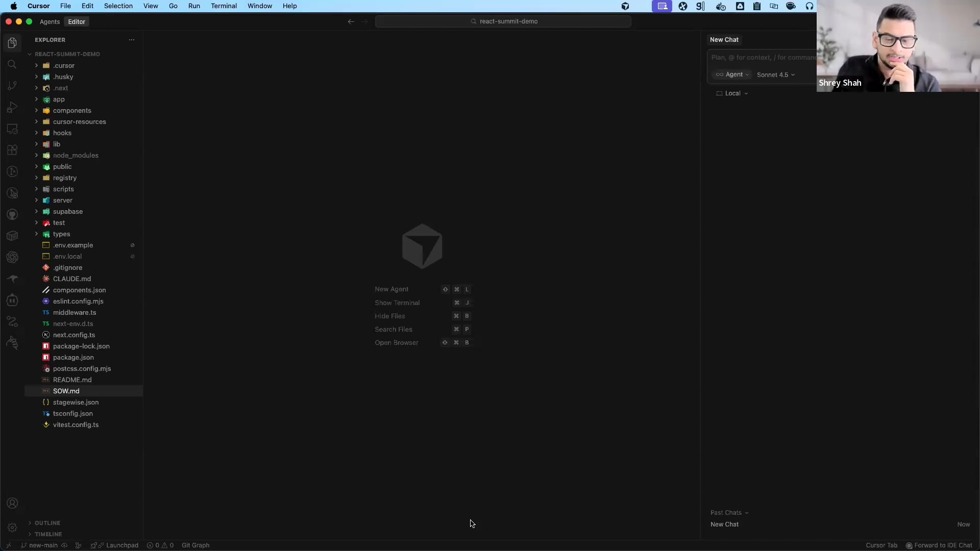This screenshot has width=980, height=551.
Task: Switch to the Editor view toggle
Action: pyautogui.click(x=77, y=22)
